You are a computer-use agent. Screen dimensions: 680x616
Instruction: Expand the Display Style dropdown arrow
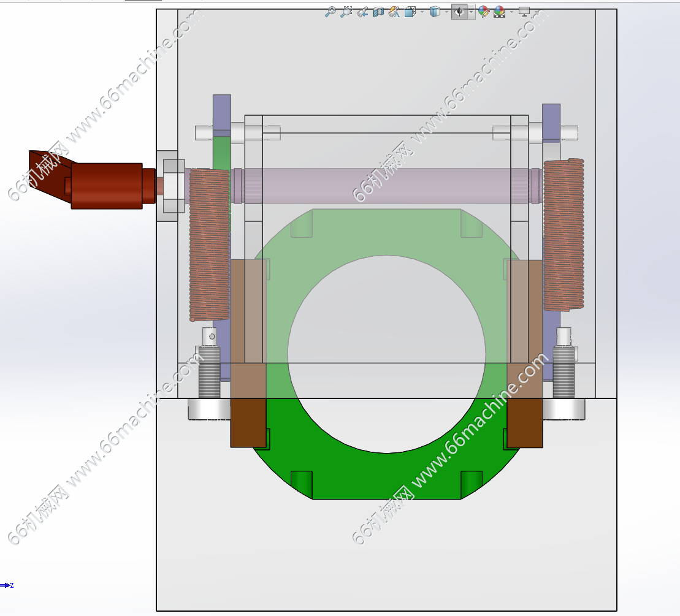click(446, 12)
